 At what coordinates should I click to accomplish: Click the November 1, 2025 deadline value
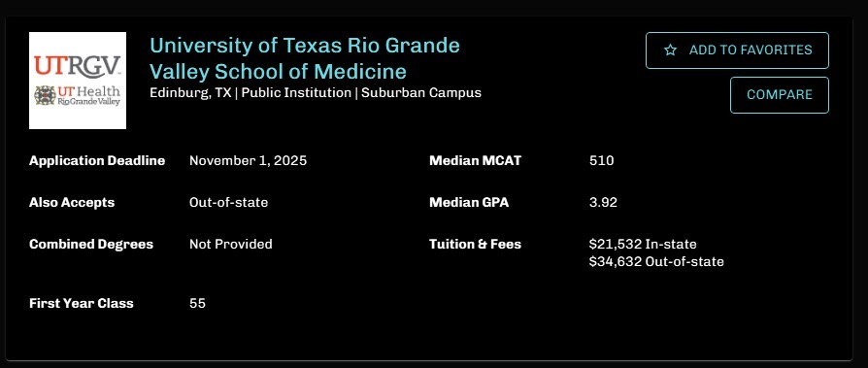pos(248,161)
